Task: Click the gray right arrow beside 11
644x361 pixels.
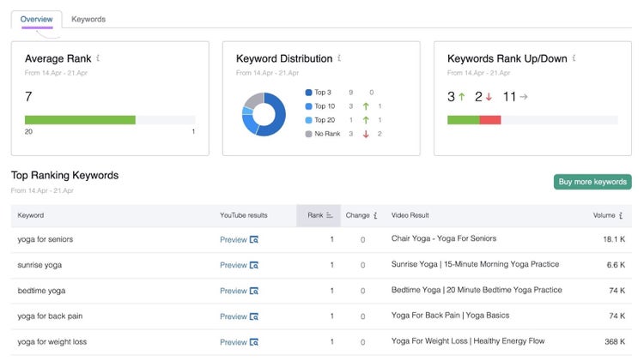Action: click(524, 97)
